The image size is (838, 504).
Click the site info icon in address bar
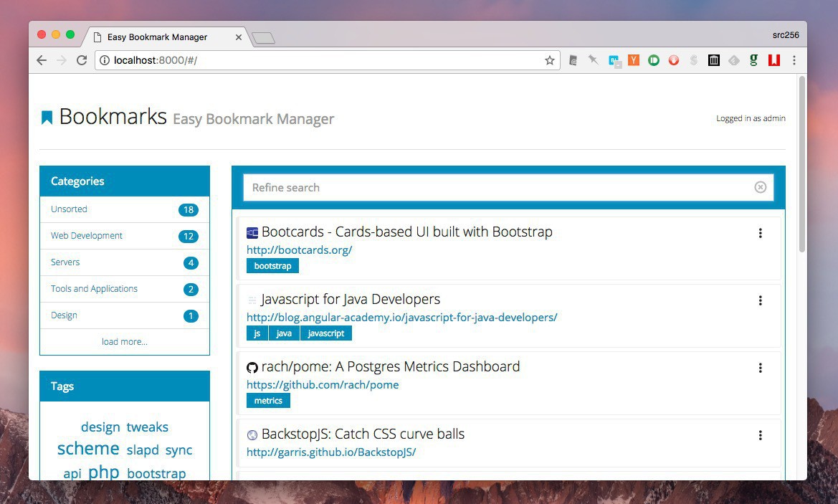(105, 60)
